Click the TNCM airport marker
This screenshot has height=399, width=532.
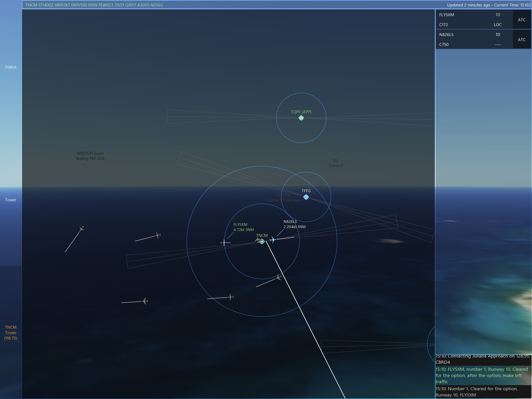click(262, 241)
